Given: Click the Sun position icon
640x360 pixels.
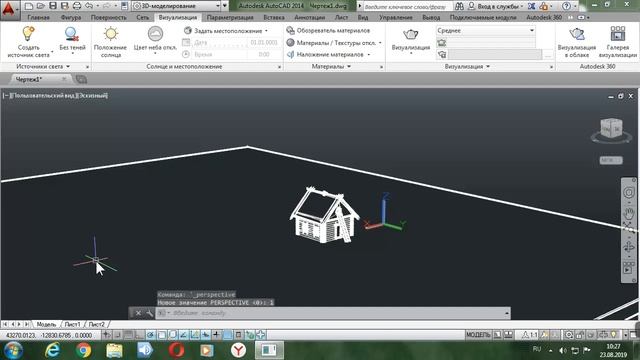Looking at the screenshot, I should (111, 34).
